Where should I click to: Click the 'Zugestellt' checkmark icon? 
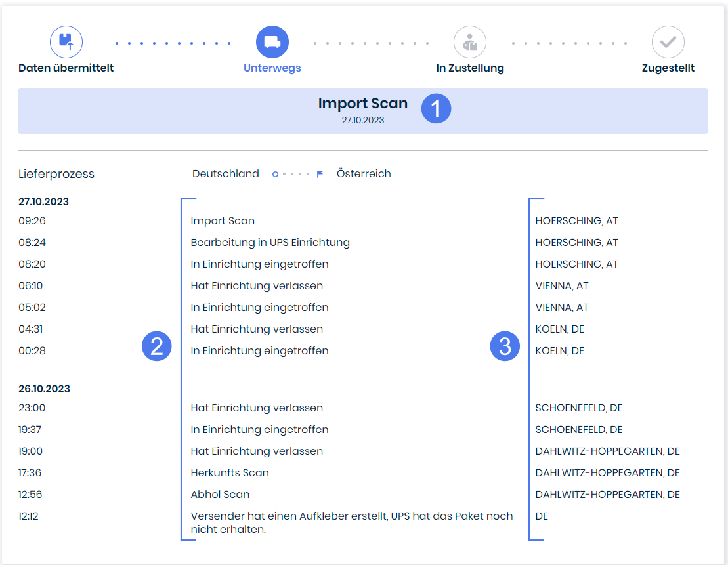point(668,42)
